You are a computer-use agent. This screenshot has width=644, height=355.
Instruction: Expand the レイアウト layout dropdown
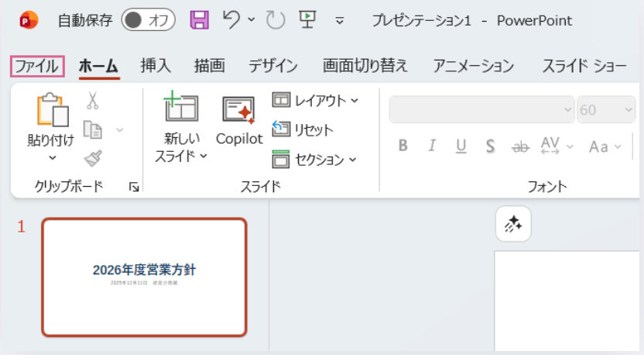click(x=316, y=100)
